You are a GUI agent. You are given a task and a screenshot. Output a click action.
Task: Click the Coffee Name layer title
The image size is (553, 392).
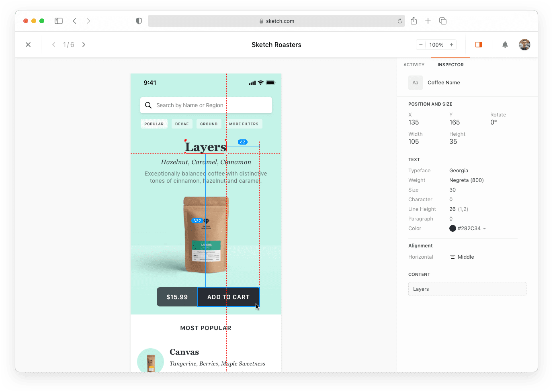[444, 83]
